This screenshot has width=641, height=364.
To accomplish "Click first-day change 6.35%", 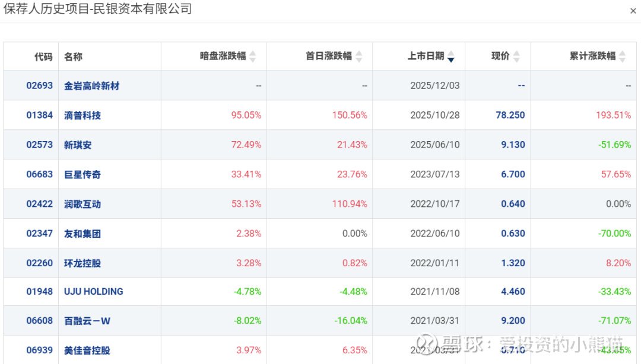I will coord(354,350).
